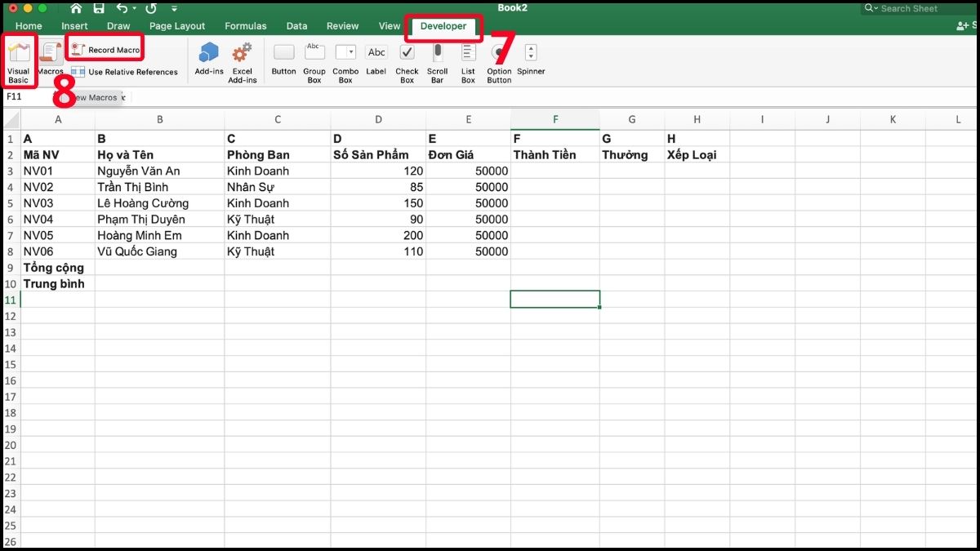
Task: Select cell 'Nhân Sự'
Action: click(x=278, y=187)
